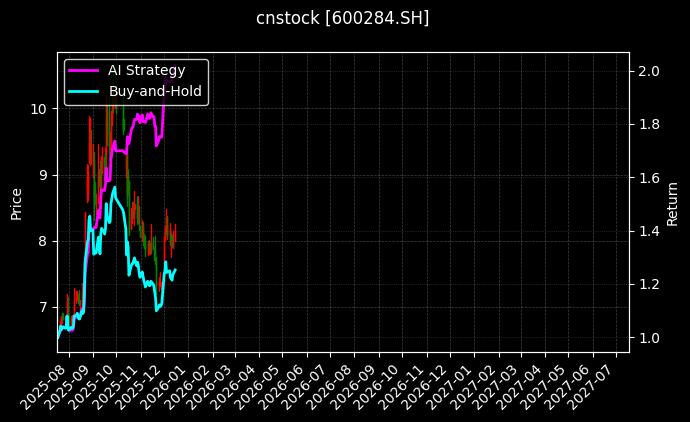Click the return tick label 1.8
Screen dimensions: 690x422
649,125
